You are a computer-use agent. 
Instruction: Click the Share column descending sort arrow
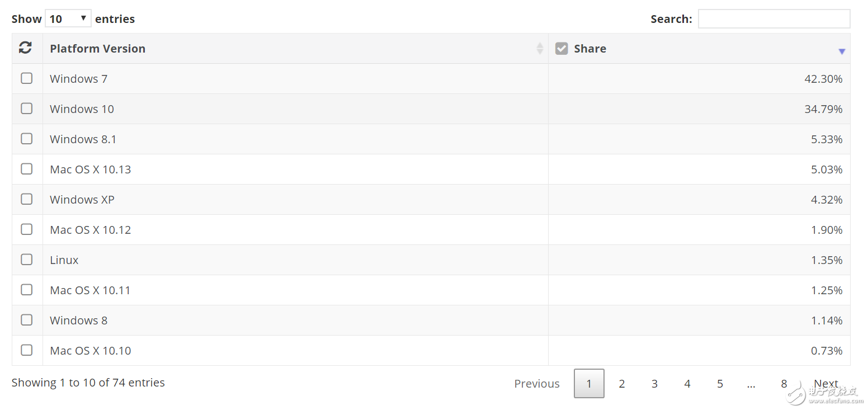(842, 51)
